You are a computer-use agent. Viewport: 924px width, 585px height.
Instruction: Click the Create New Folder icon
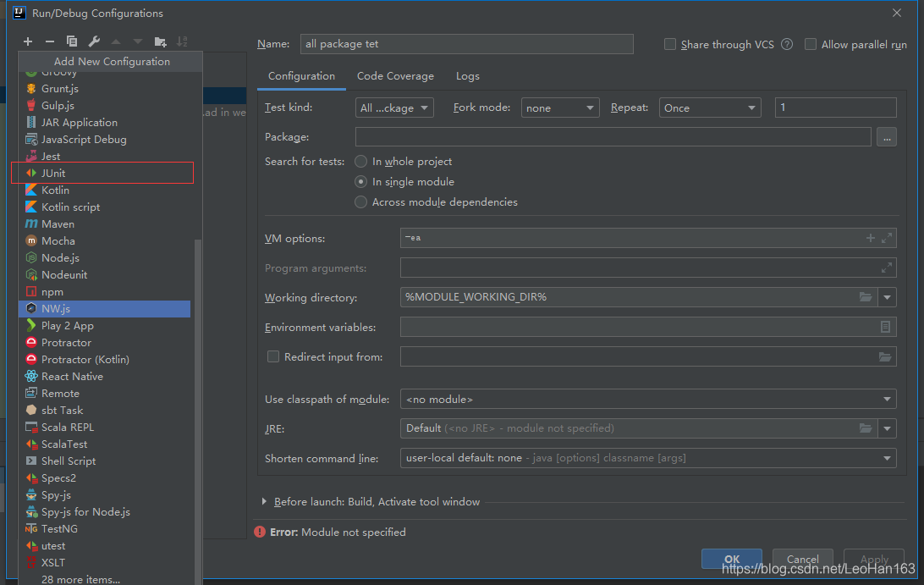coord(160,41)
